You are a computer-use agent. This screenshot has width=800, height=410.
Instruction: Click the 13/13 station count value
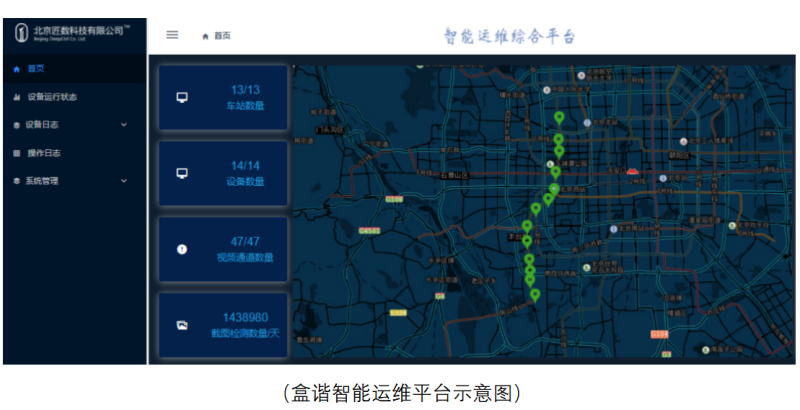coord(245,90)
